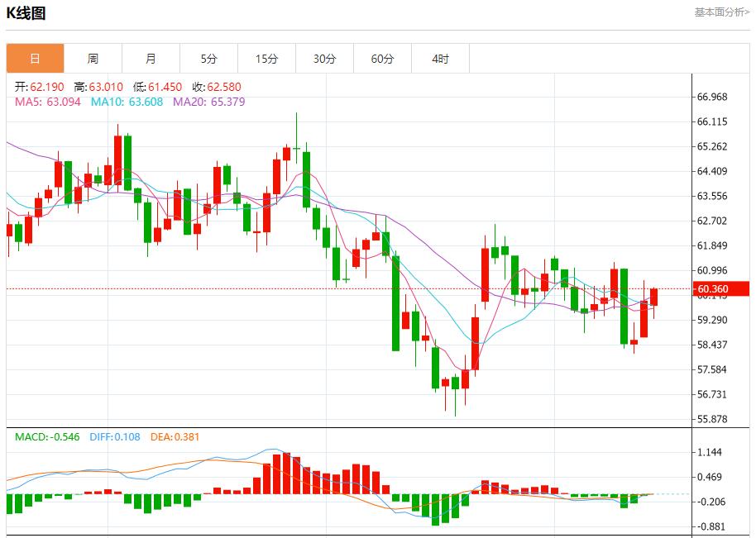Click the DEA 0.381 indicator label
The width and height of the screenshot is (756, 538).
175,436
